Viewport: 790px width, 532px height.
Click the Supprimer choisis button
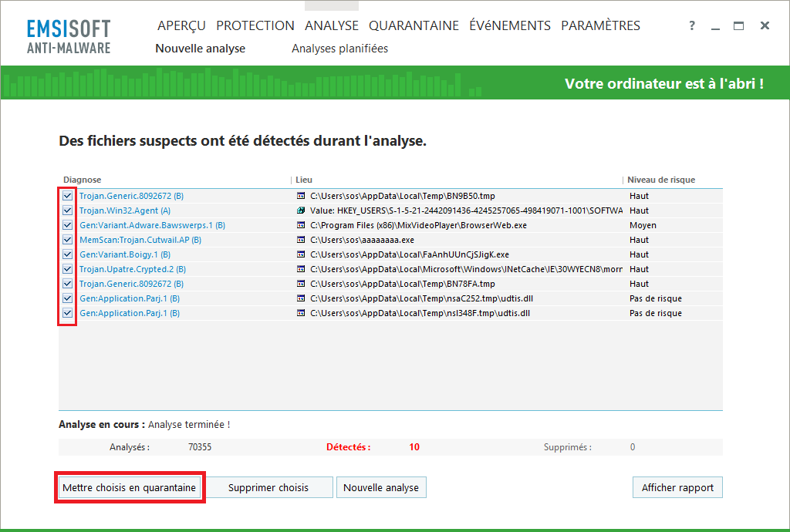(268, 487)
